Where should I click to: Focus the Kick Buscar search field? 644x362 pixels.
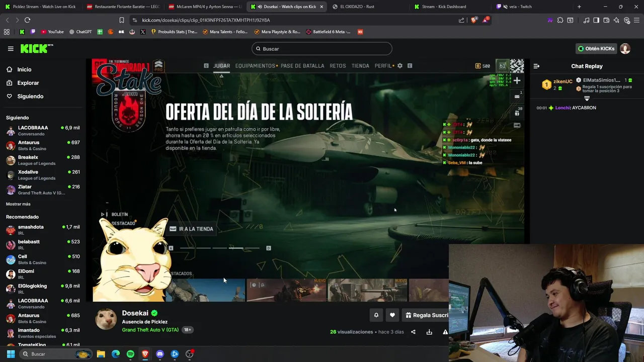pyautogui.click(x=322, y=49)
